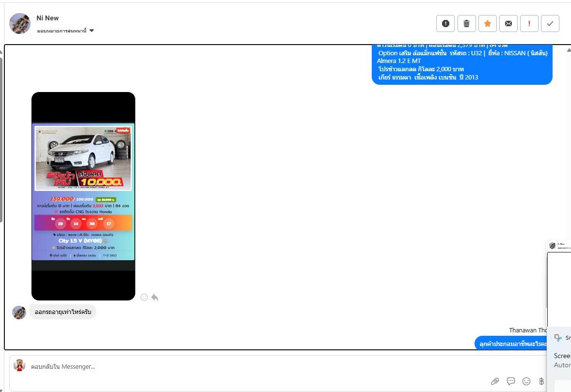Flag conversation with red exclamation icon
The image size is (571, 392).
pos(529,24)
